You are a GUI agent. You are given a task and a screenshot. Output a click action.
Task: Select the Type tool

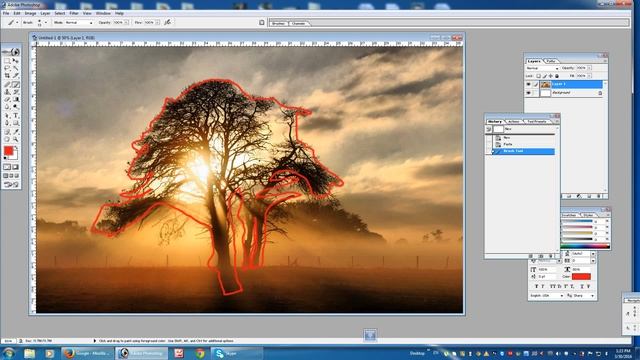[x=16, y=115]
